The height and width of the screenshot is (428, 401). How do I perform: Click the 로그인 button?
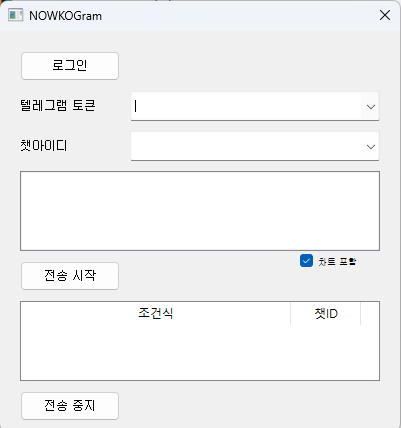70,66
